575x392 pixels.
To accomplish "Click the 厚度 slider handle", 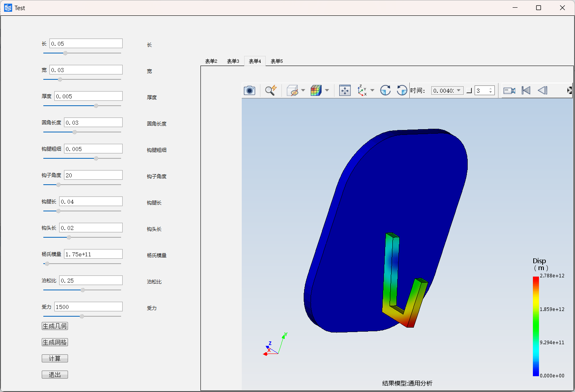I will 96,106.
